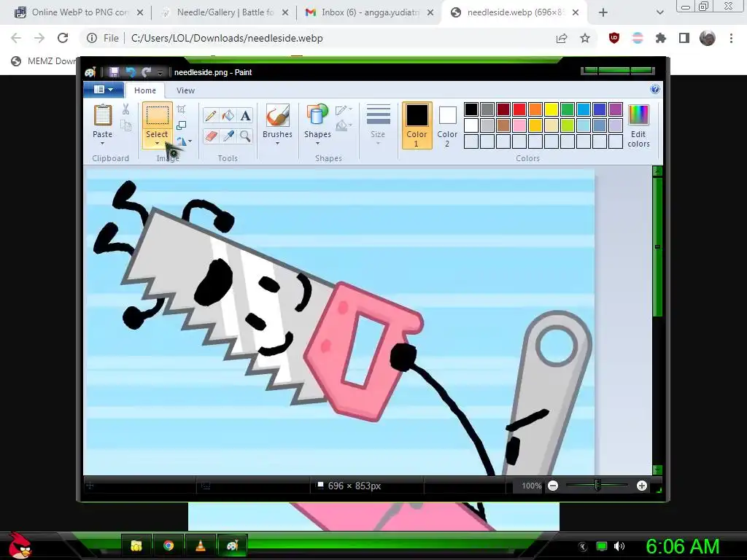Open the Paint file menu button
Screen dimensions: 747x560
pyautogui.click(x=104, y=90)
